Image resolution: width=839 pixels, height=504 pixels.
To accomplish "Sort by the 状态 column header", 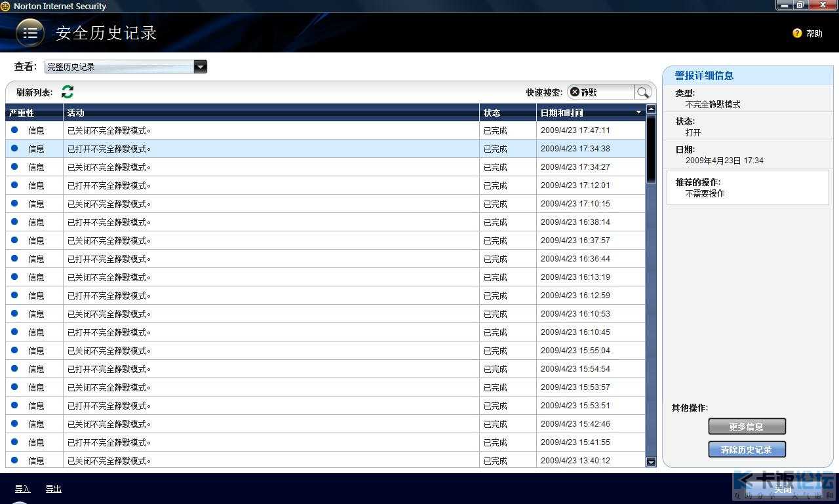I will [508, 113].
